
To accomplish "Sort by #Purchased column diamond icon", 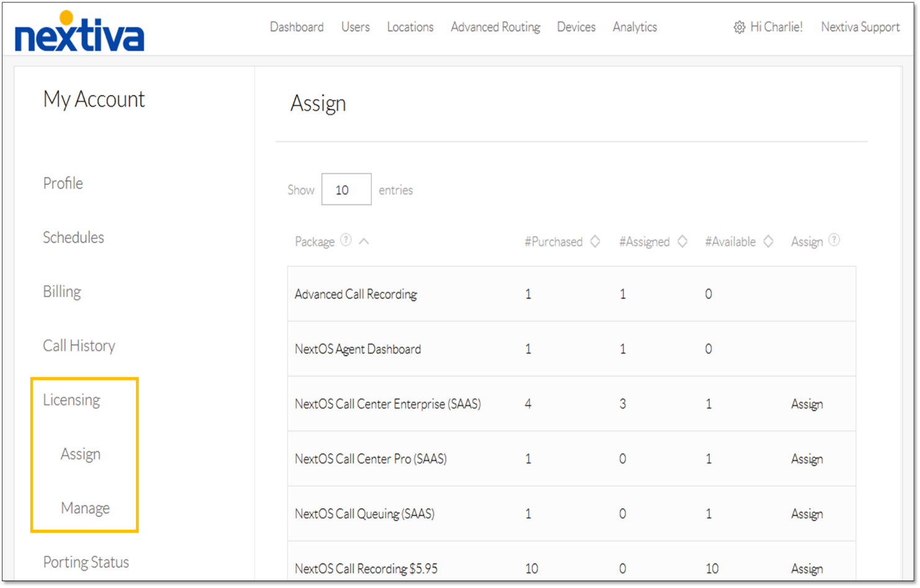I will (x=595, y=241).
